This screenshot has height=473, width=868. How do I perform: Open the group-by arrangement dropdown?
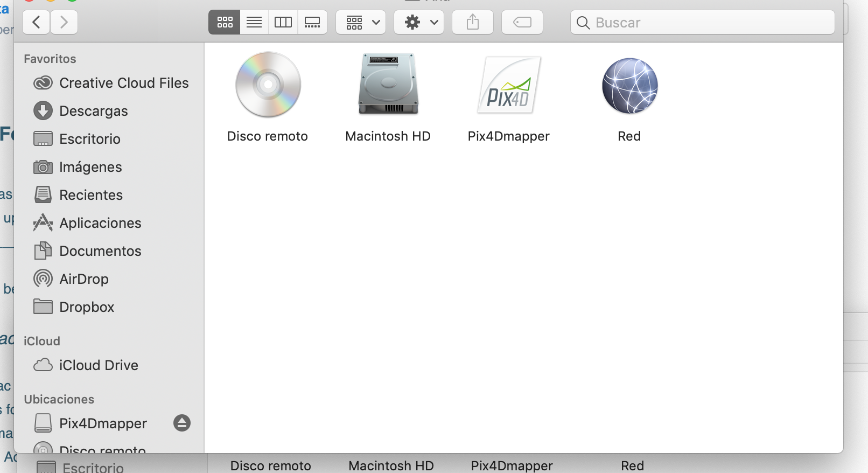(x=361, y=22)
